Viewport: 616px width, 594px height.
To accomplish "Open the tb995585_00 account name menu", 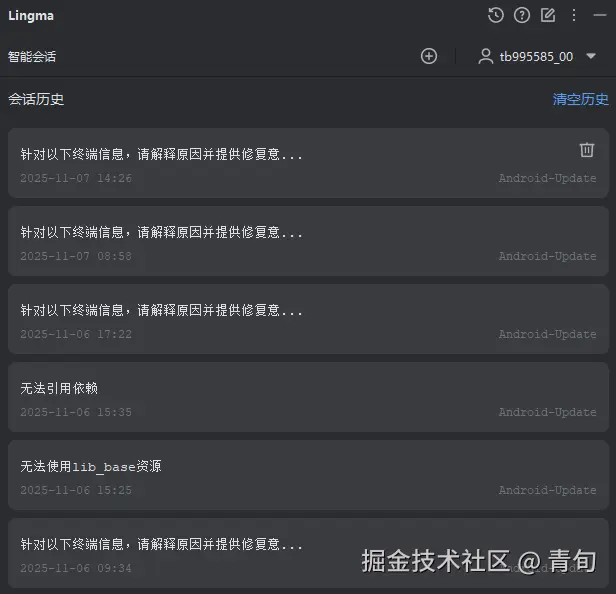I will (x=536, y=57).
